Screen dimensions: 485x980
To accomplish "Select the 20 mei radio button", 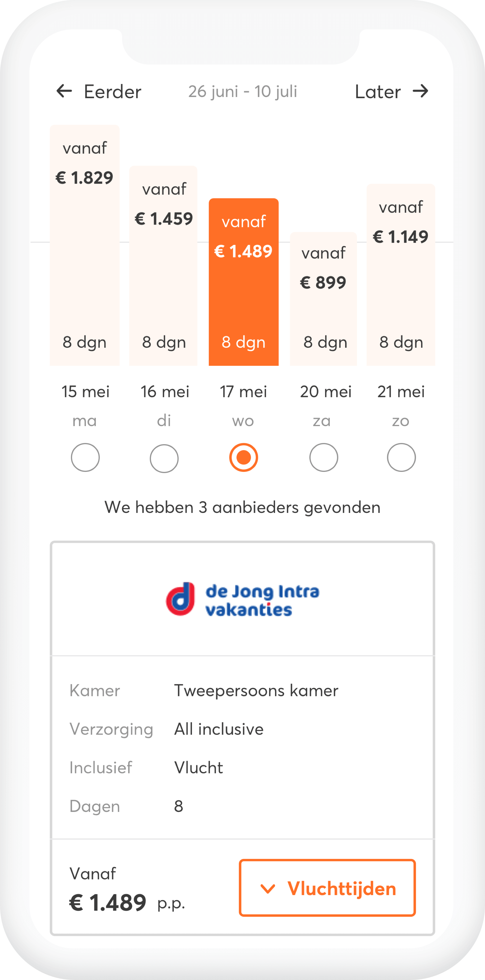I will (323, 457).
